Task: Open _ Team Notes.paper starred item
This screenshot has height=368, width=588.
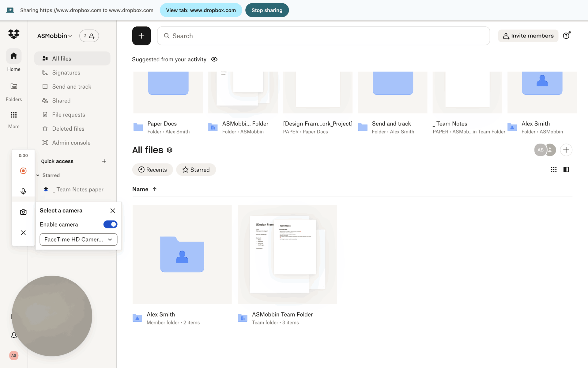Action: click(x=73, y=190)
